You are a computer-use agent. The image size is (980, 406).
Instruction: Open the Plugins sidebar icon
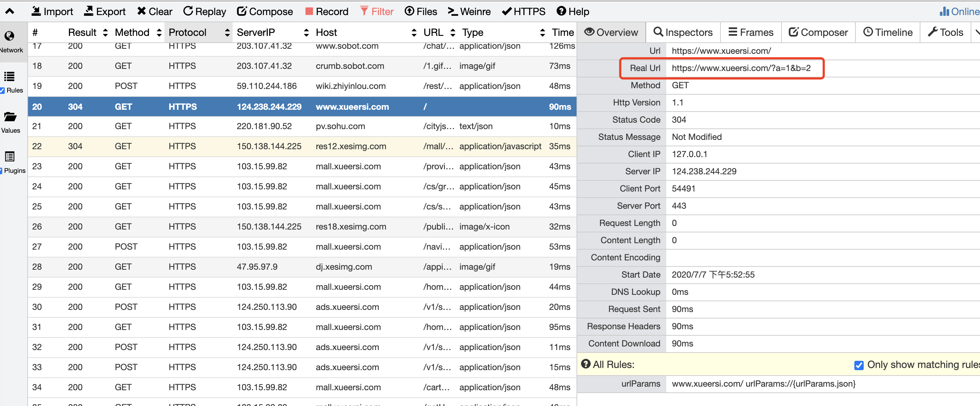(x=10, y=157)
